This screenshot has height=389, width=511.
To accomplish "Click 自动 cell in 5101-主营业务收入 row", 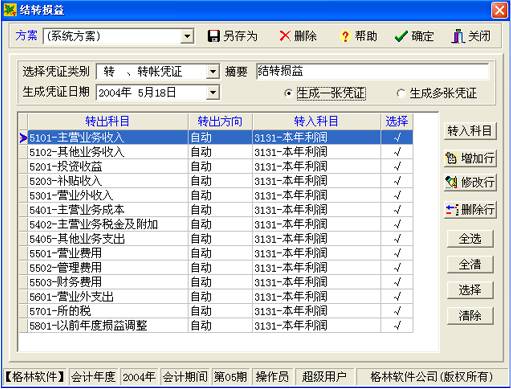I will [220, 137].
